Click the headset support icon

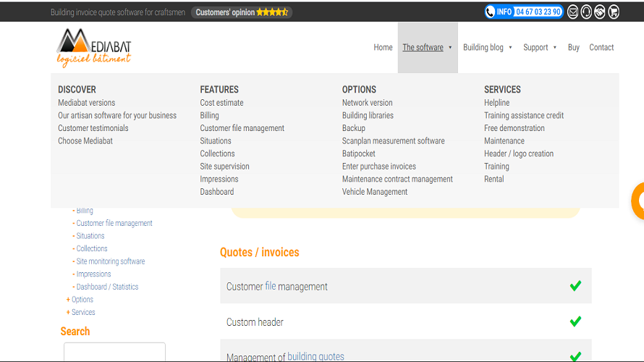pos(586,12)
